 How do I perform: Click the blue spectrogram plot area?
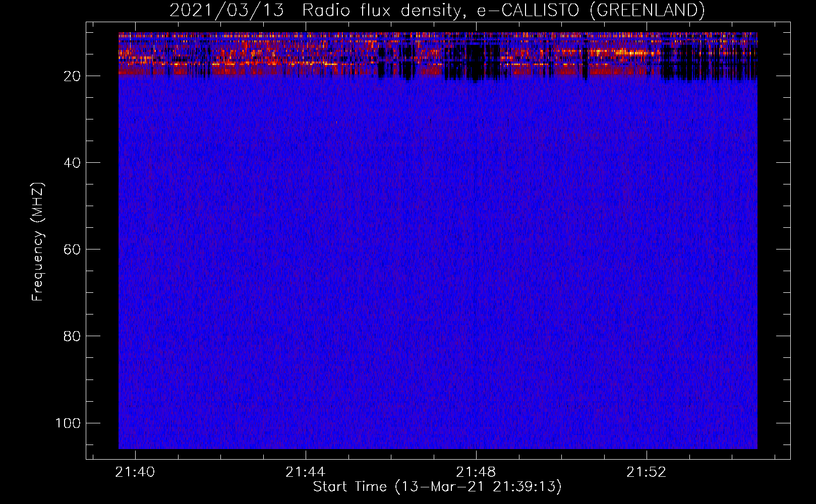tap(438, 240)
